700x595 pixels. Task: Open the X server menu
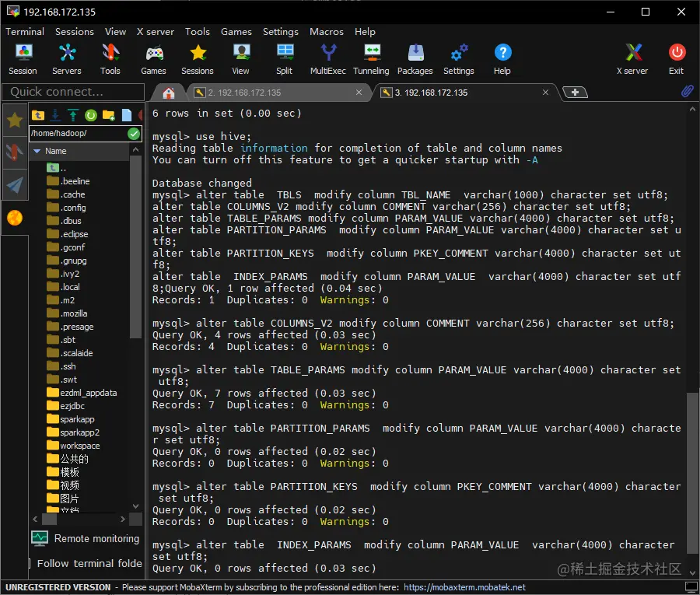[x=156, y=32]
